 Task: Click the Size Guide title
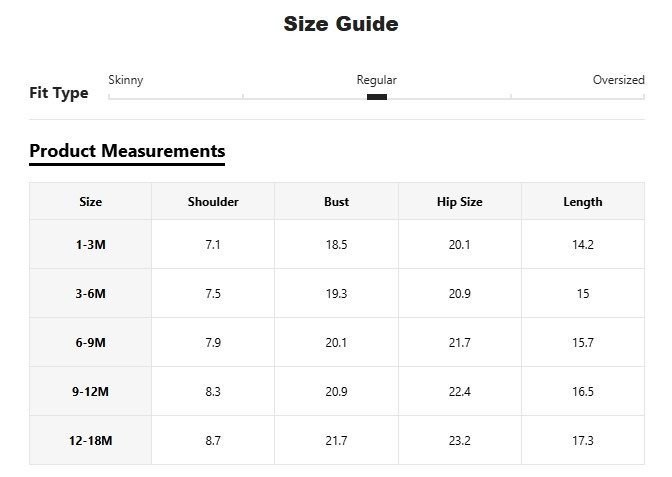click(340, 24)
